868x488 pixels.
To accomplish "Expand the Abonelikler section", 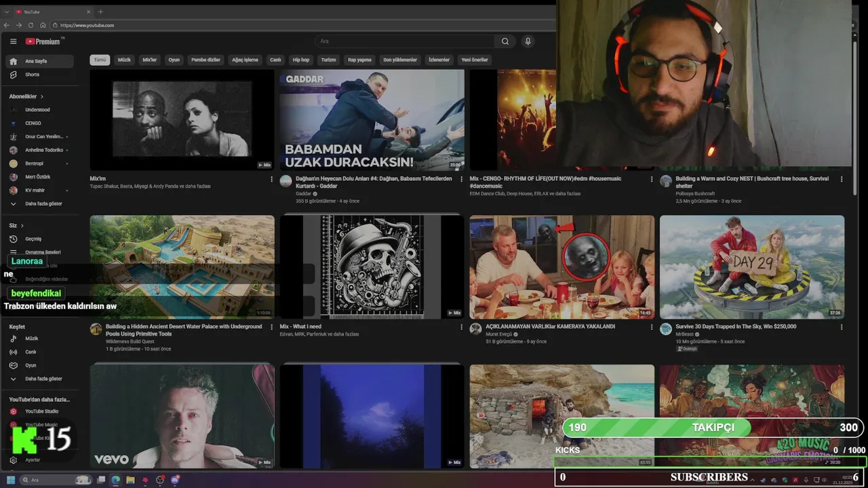I will (x=26, y=96).
